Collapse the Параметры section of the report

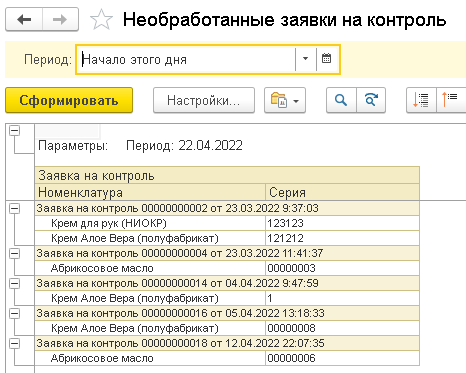click(x=15, y=131)
